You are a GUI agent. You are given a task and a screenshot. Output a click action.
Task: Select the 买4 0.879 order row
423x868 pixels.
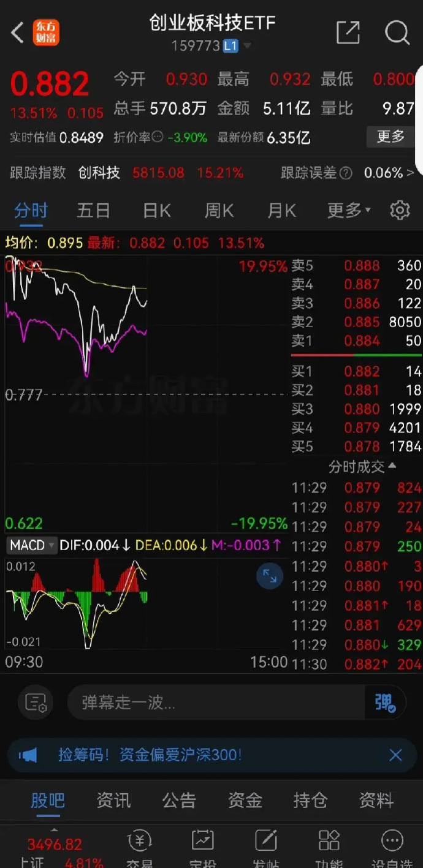(356, 428)
